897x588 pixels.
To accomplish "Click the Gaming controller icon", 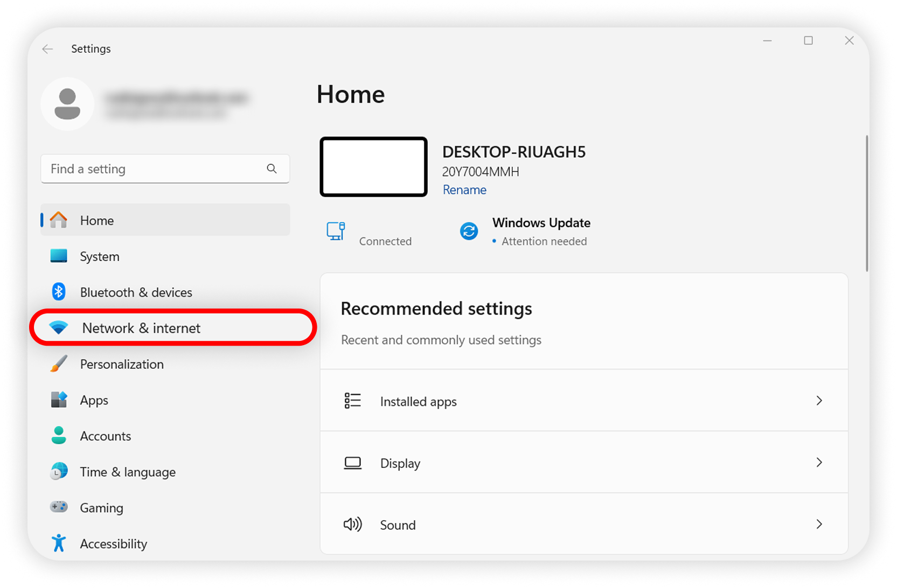I will 58,507.
